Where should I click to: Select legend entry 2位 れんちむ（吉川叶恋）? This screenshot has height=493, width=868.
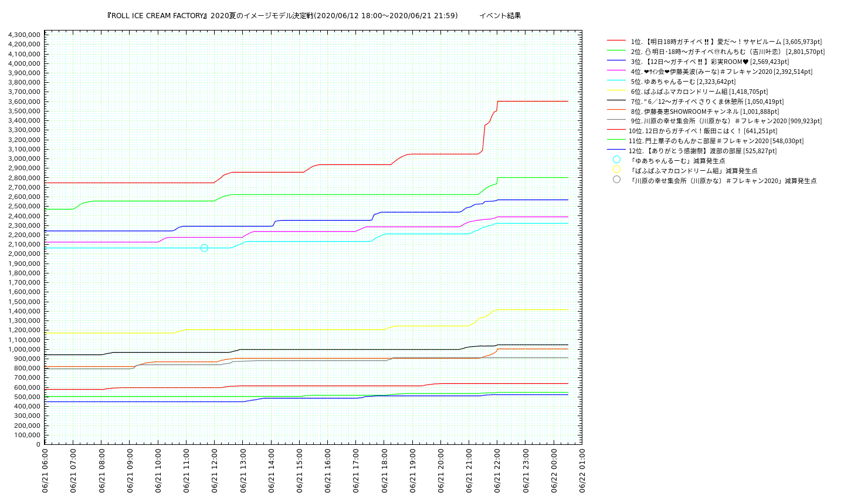pyautogui.click(x=727, y=52)
